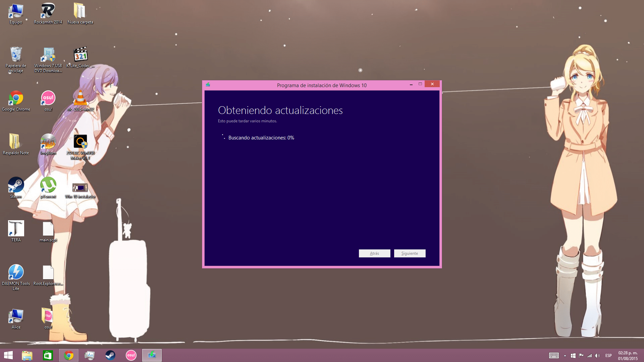Show hidden tray icons arrow
Screen dimensions: 644x362
coord(565,356)
